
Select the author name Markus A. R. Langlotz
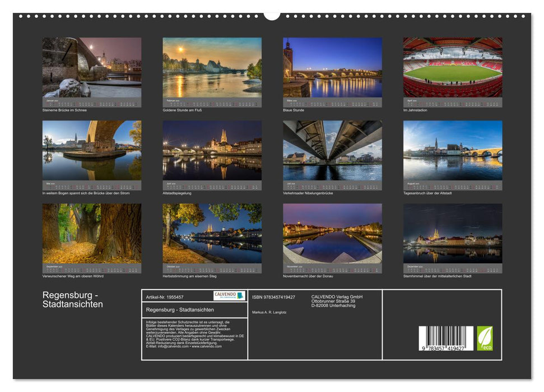tap(270, 312)
